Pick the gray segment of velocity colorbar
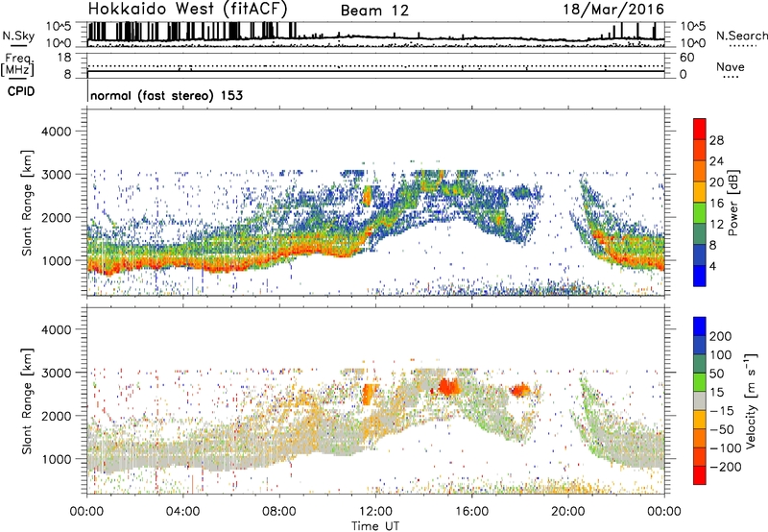Screen dimensions: 768x532 tap(700, 400)
